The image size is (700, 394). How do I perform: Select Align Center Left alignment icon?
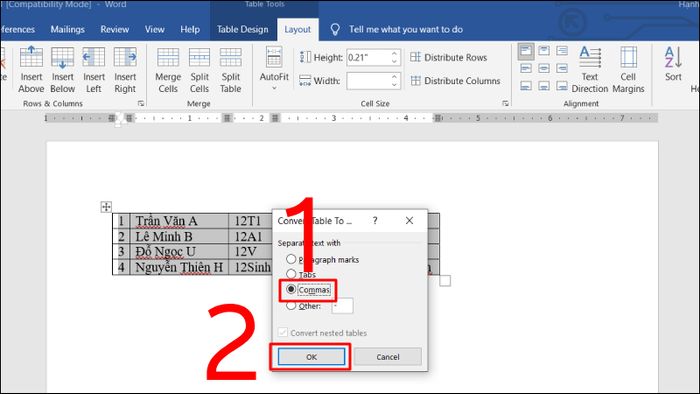tap(526, 68)
